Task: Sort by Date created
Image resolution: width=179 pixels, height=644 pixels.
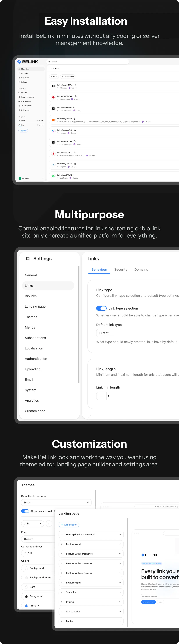Action: (x=68, y=77)
